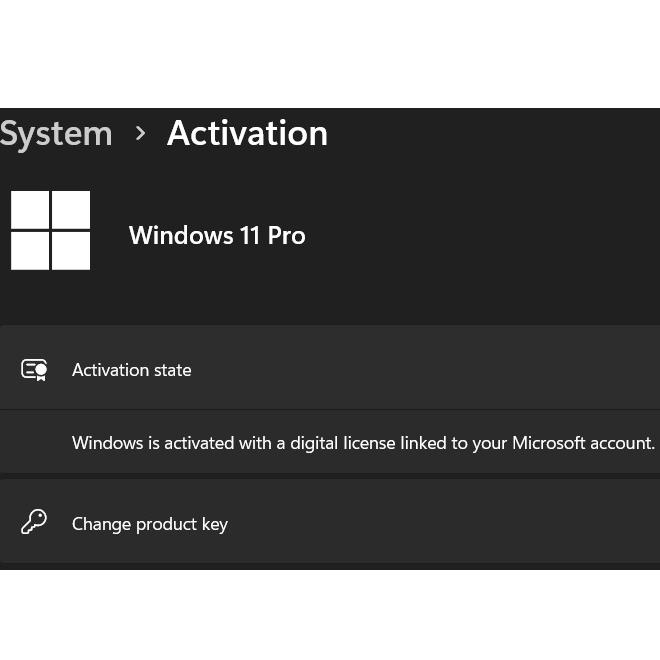
Task: Click the Activation state label
Action: click(x=131, y=370)
